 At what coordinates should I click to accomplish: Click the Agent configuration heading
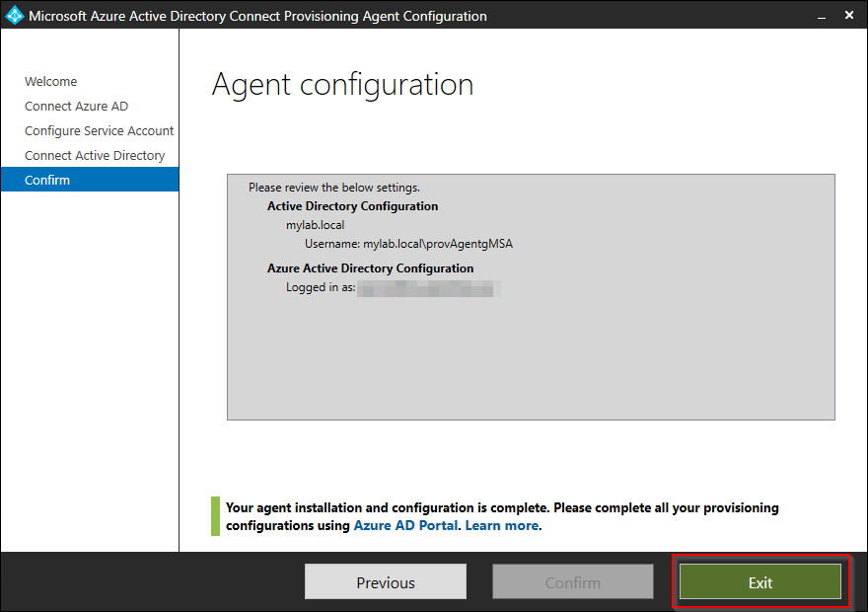342,85
